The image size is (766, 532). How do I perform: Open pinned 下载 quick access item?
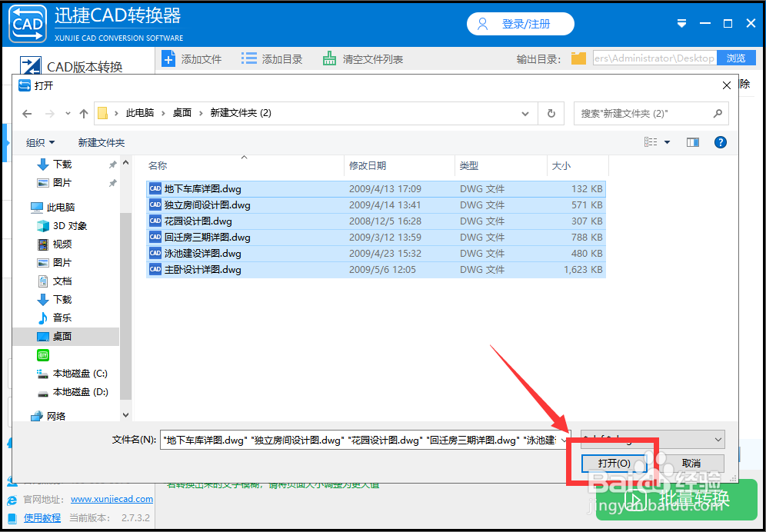point(55,165)
